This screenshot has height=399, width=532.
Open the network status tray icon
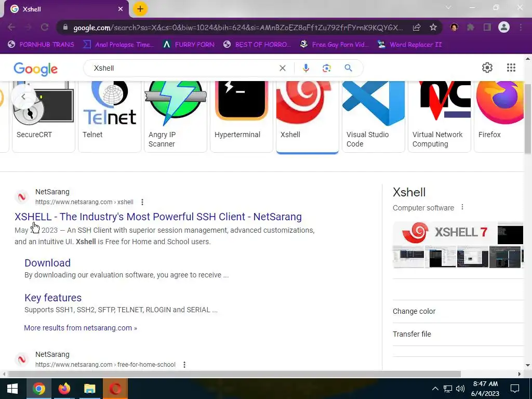click(448, 389)
